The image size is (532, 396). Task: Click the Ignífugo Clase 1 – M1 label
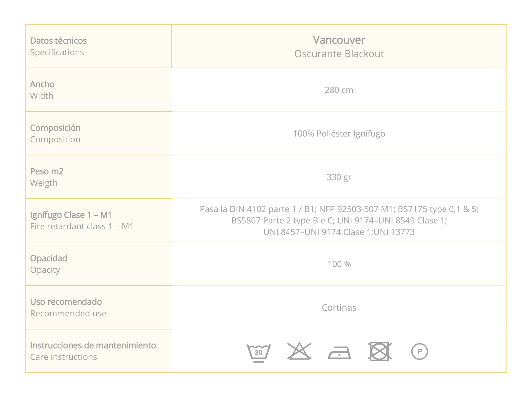click(x=71, y=215)
